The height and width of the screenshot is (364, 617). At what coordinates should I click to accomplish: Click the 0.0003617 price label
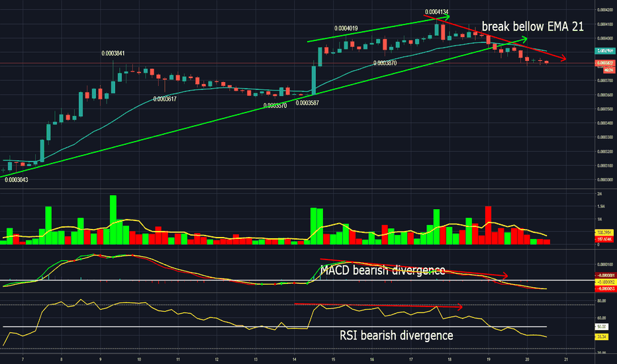[165, 99]
